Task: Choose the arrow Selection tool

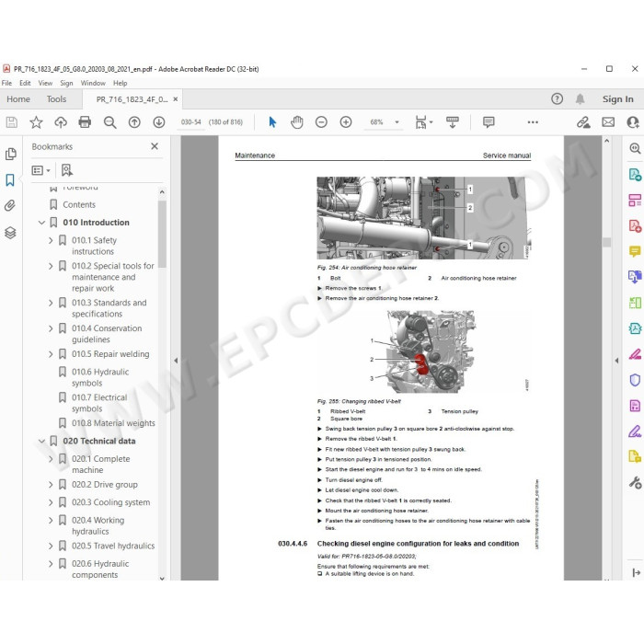Action: (x=272, y=122)
